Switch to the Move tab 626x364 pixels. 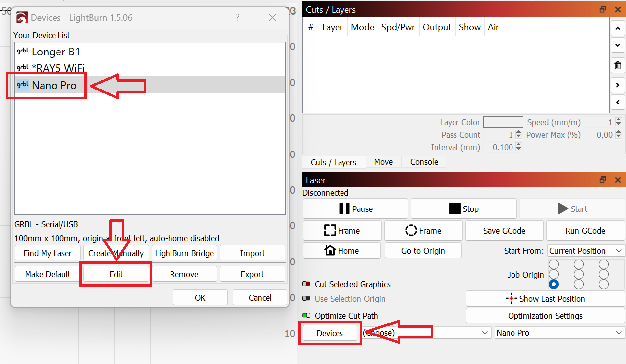click(x=383, y=162)
